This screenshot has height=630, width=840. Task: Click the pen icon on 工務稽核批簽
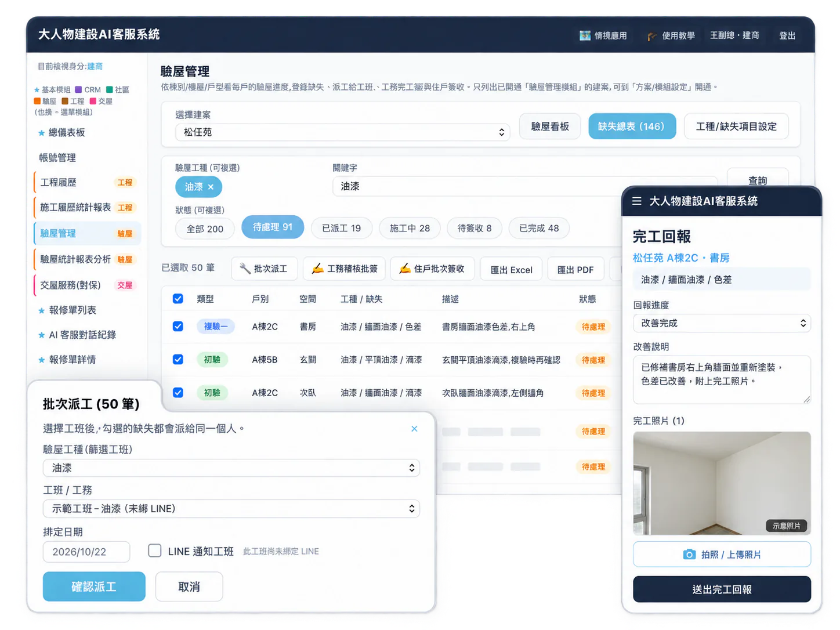317,269
